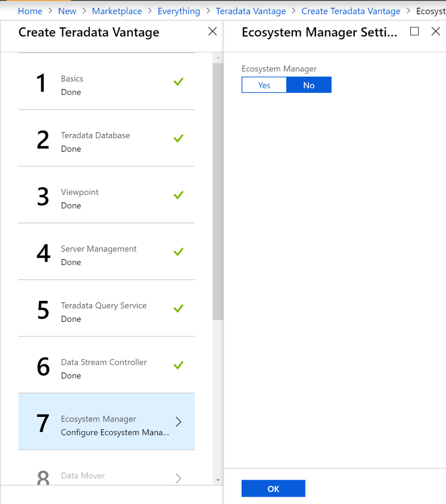Screen dimensions: 446x504
Task: Click the Server Management done checkmark
Action: [x=178, y=251]
